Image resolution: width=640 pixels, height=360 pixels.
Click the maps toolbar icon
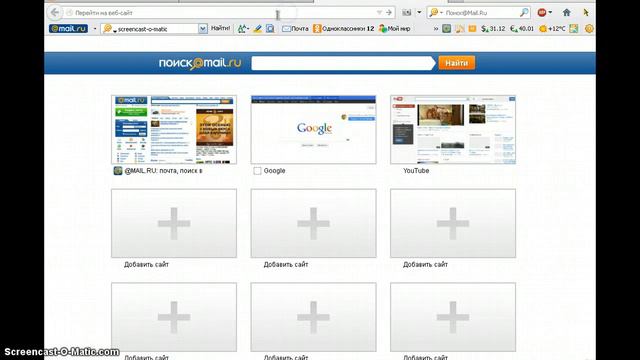click(x=574, y=29)
